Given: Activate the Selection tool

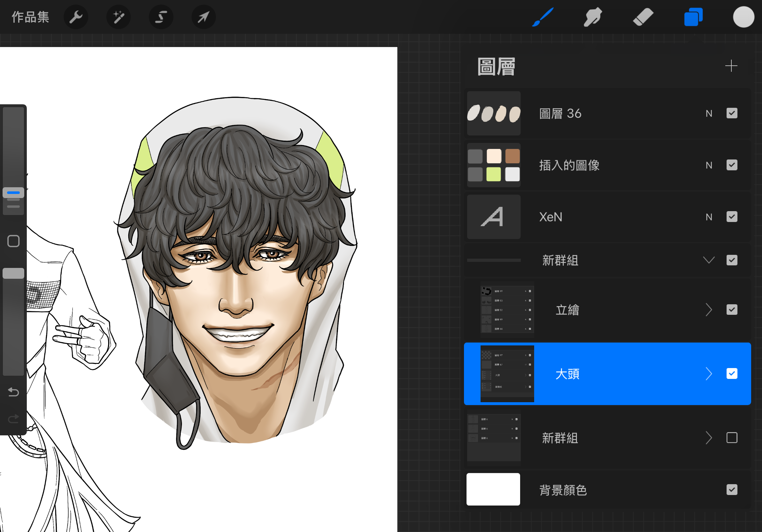Looking at the screenshot, I should [x=161, y=17].
